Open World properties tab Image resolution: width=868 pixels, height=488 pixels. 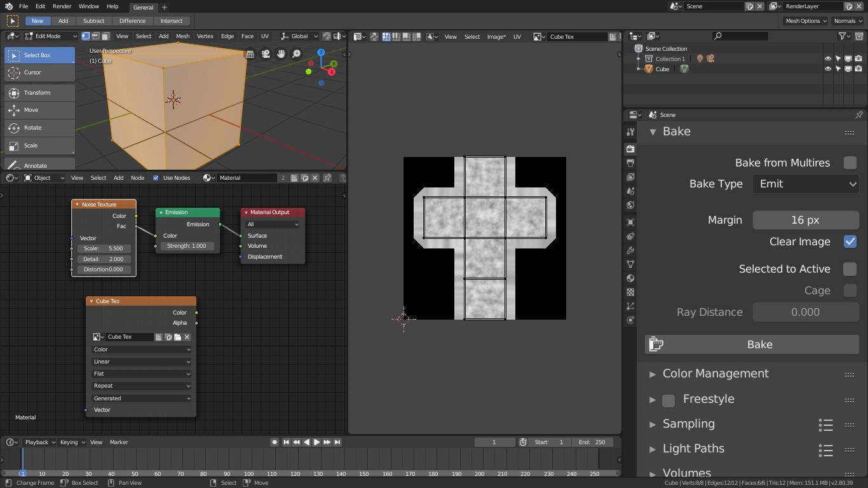pyautogui.click(x=630, y=205)
